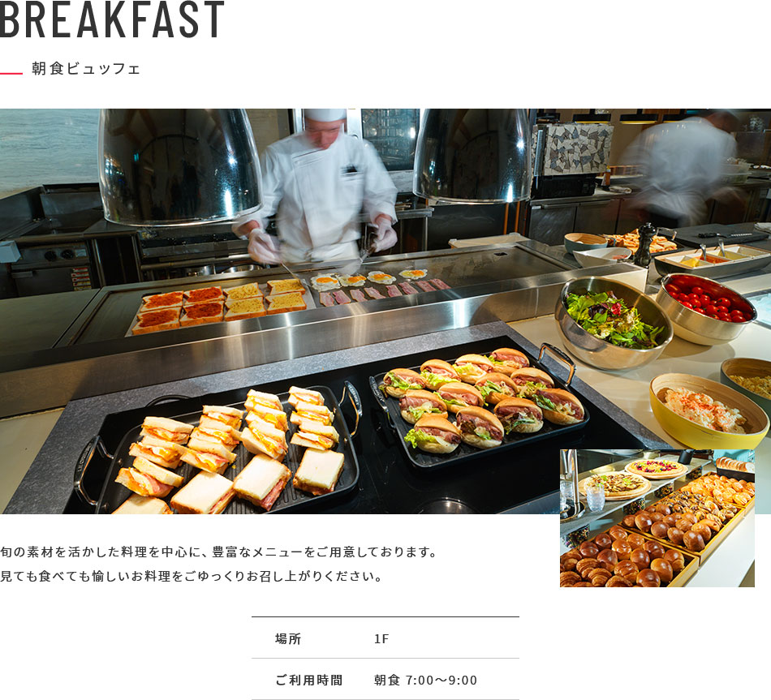Screen dimensions: 771x700
Task: Click the 朝食 7:00〜9:00 hours text
Action: pyautogui.click(x=425, y=680)
